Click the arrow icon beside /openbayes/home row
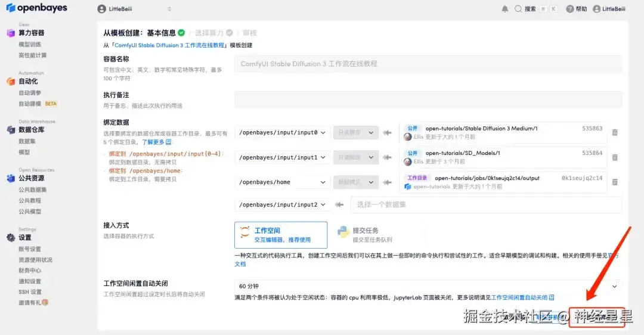The height and width of the screenshot is (335, 644). pos(387,182)
